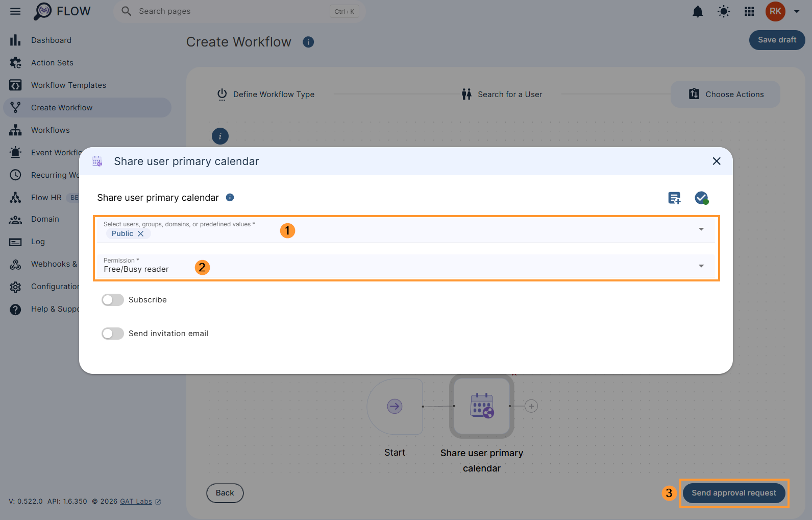812x520 pixels.
Task: Click the round info button on canvas
Action: [220, 136]
